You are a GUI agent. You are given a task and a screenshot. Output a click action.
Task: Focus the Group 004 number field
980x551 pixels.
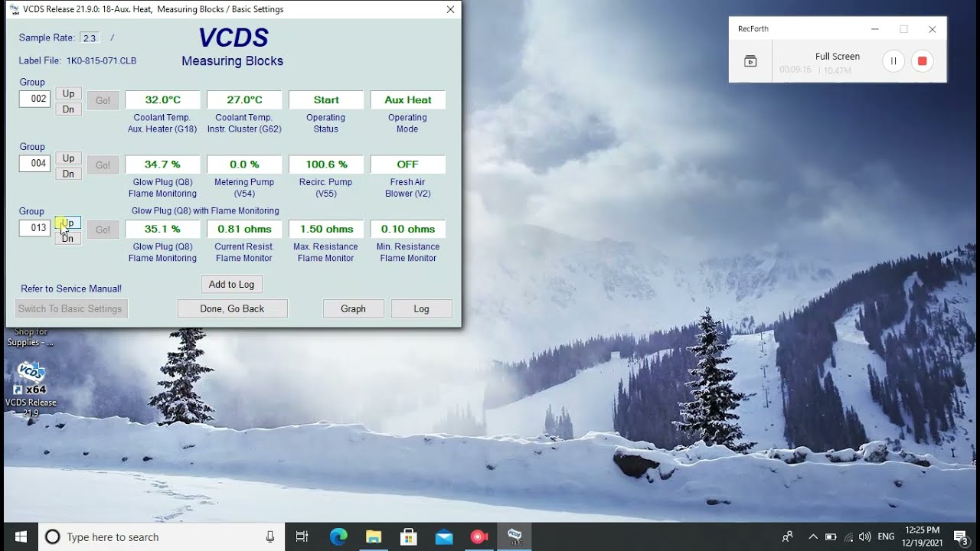point(34,163)
